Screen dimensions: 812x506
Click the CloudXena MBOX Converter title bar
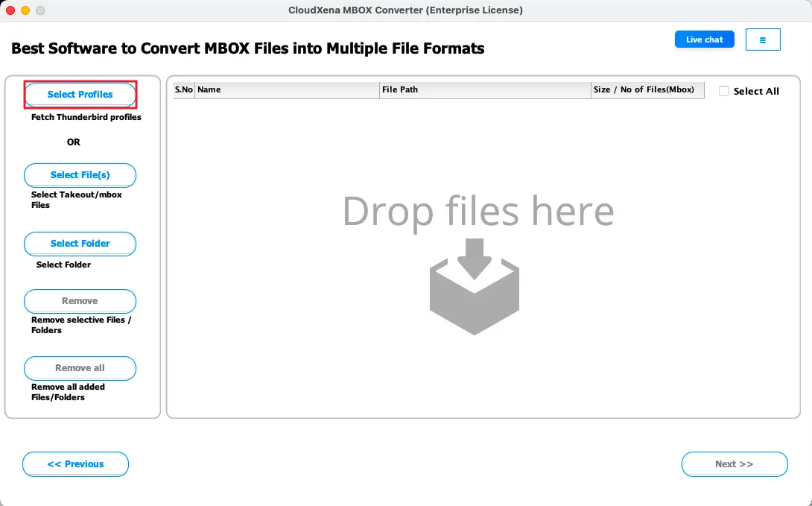[x=405, y=10]
